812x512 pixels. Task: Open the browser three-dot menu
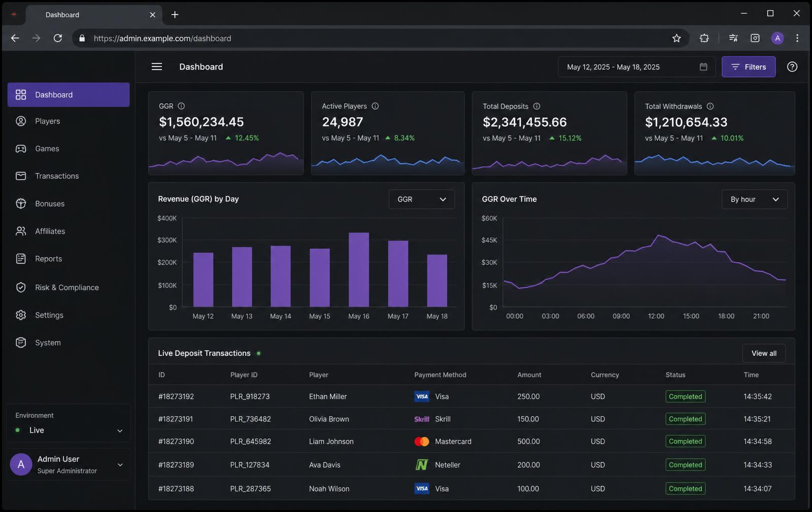click(x=797, y=38)
